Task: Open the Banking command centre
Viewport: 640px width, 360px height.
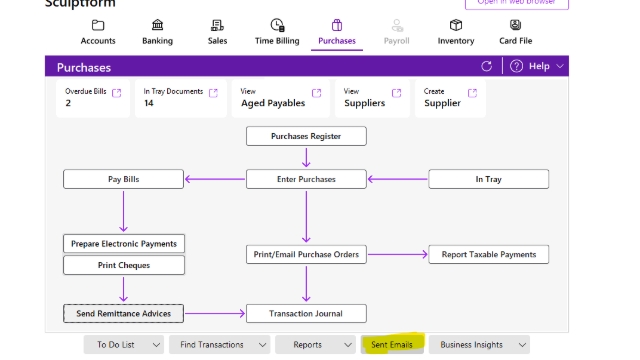Action: 158,32
